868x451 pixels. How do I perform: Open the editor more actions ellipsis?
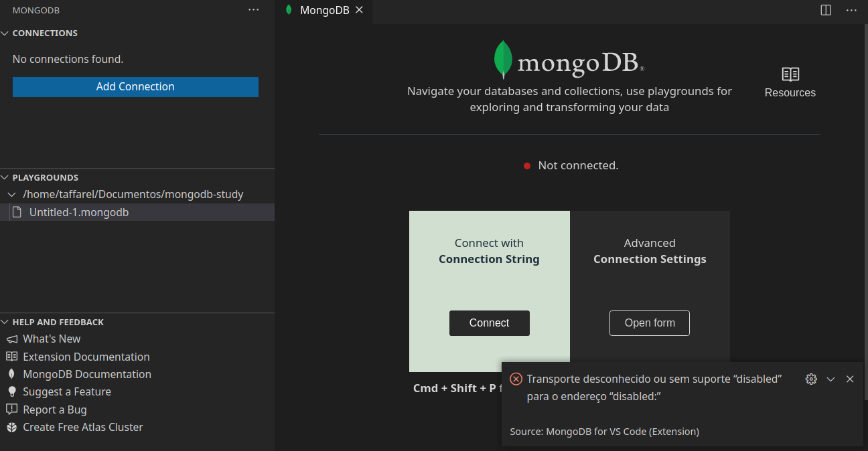(x=851, y=10)
